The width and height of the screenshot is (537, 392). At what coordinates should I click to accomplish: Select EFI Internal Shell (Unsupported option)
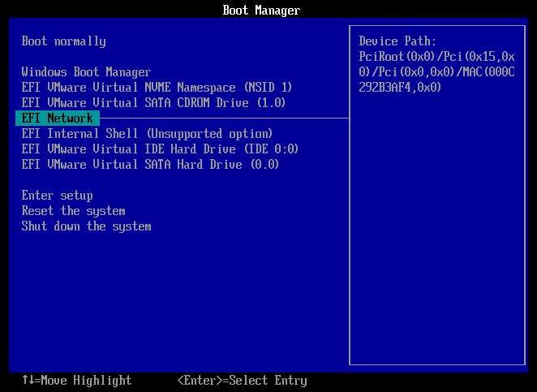(x=147, y=134)
